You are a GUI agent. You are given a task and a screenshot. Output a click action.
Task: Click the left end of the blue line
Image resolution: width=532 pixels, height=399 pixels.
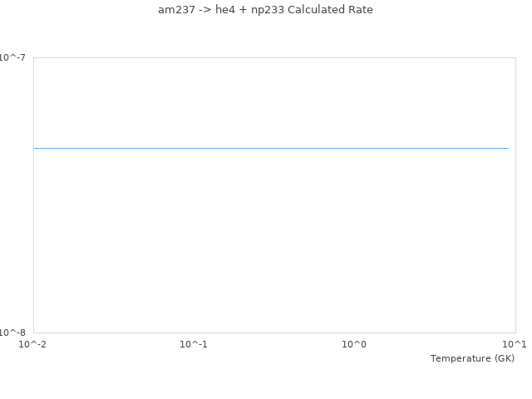click(35, 148)
